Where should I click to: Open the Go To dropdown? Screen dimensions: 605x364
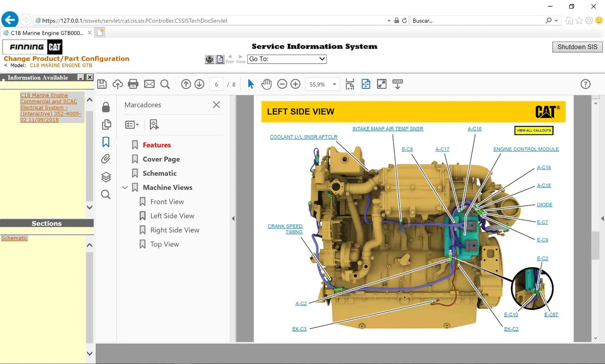click(287, 59)
